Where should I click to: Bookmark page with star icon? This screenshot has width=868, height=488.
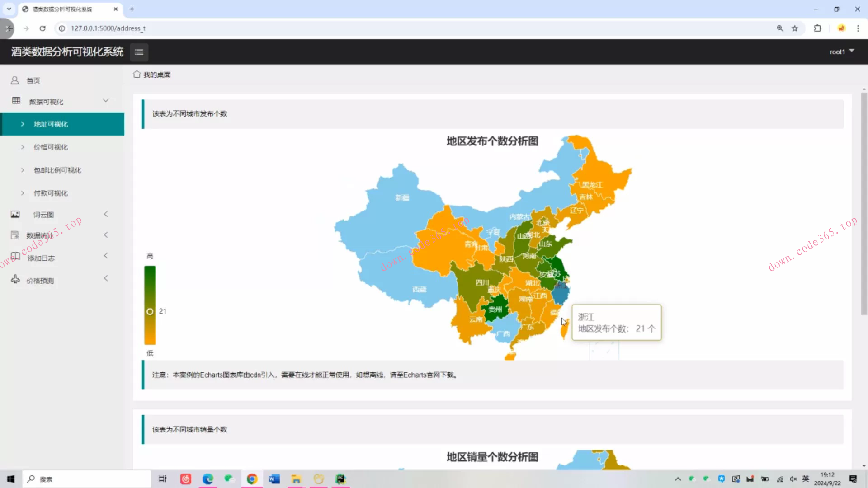(795, 28)
